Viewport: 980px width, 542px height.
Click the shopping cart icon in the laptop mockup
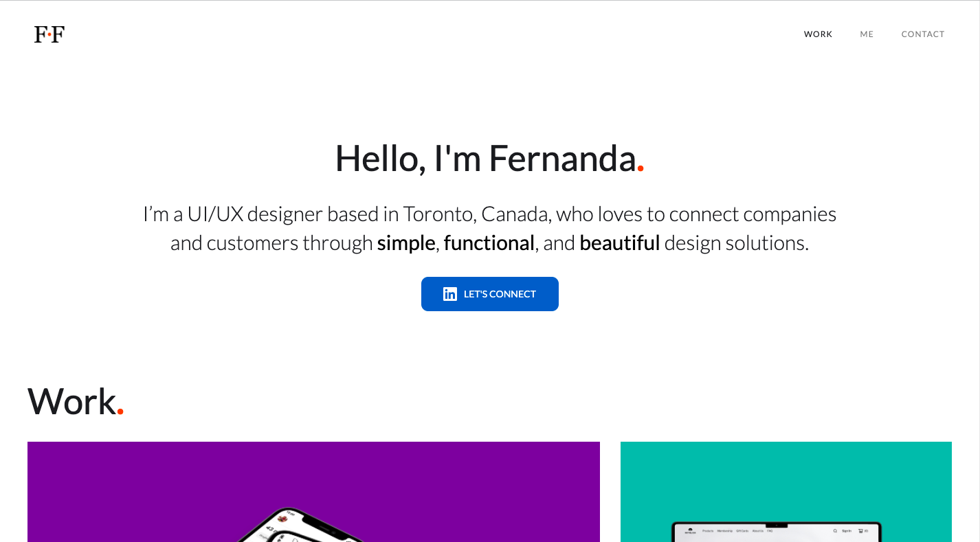[x=860, y=531]
